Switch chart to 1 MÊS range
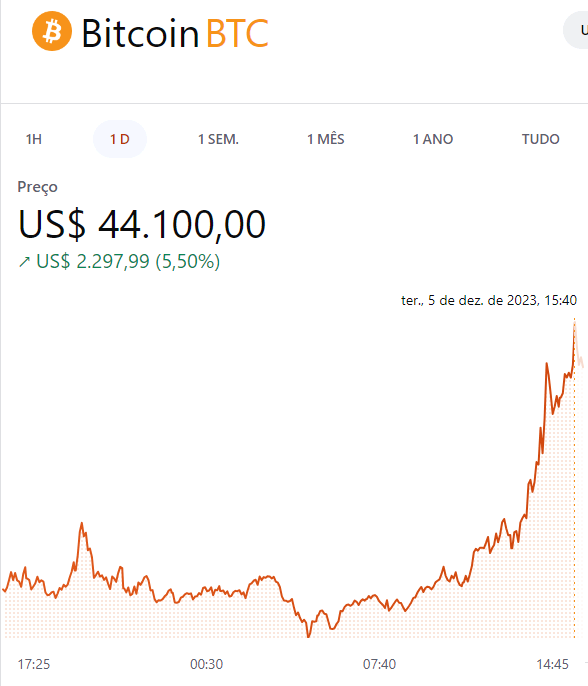Screen dimensions: 588x686 (326, 139)
